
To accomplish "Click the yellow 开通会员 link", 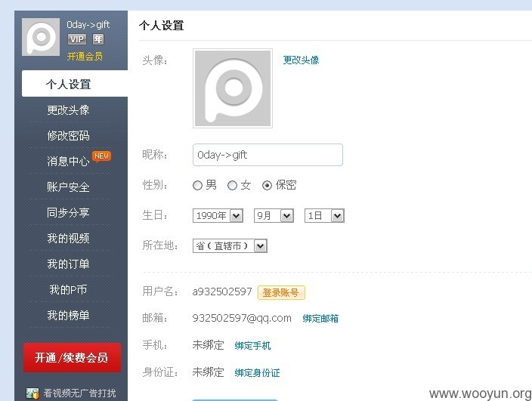I will coord(85,57).
